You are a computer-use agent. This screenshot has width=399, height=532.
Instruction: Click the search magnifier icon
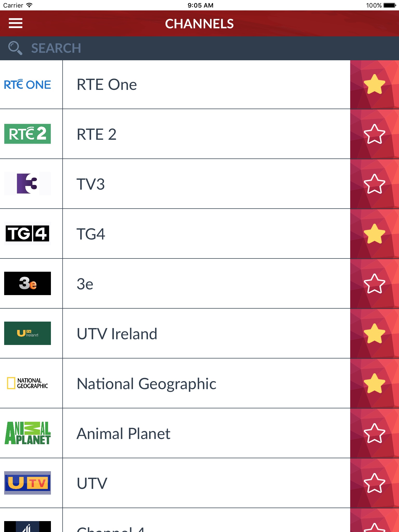[15, 48]
